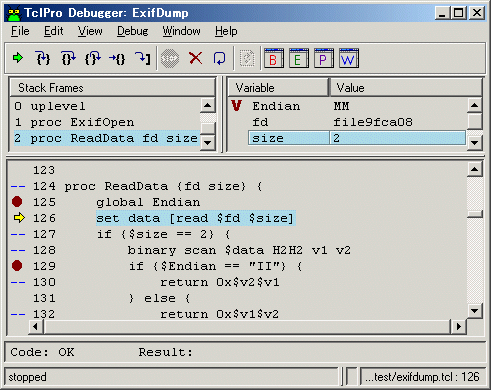This screenshot has width=491, height=390.
Task: Click the Stack Frames header
Action: [113, 88]
